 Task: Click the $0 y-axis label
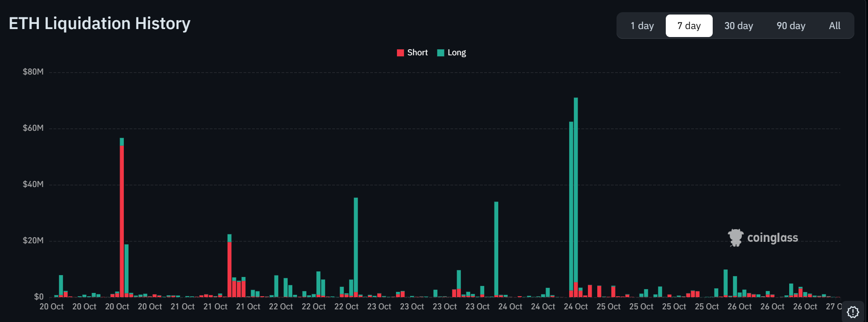tap(38, 297)
